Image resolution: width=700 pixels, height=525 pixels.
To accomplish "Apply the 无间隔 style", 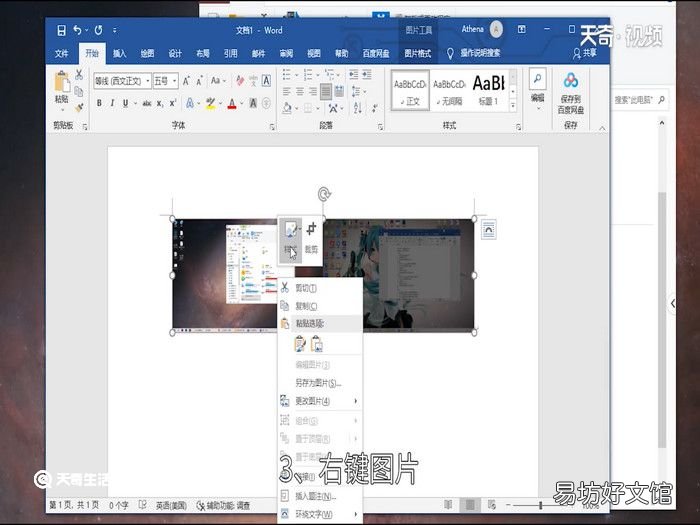I will click(450, 90).
